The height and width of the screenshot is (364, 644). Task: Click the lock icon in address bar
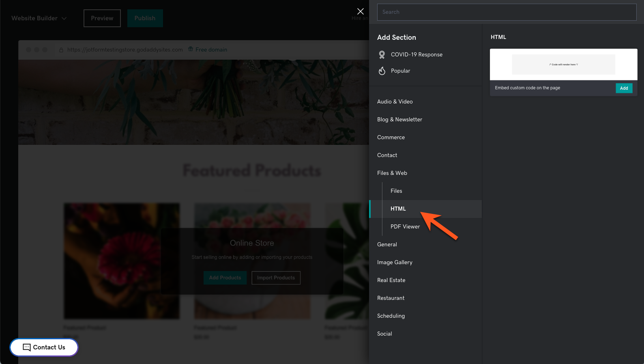click(x=61, y=50)
